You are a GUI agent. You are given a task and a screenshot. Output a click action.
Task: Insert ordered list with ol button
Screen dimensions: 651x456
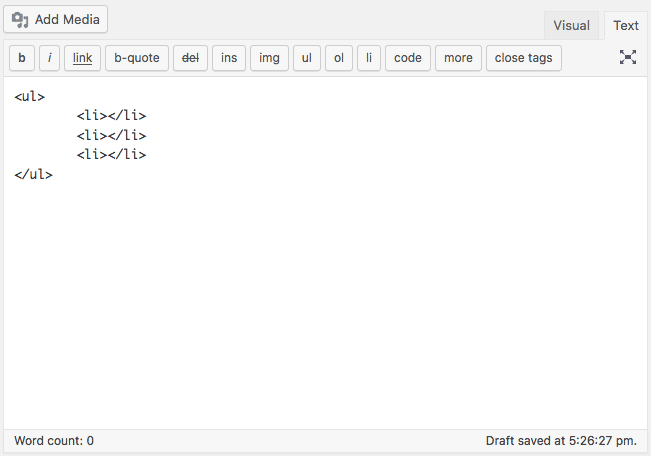tap(339, 58)
